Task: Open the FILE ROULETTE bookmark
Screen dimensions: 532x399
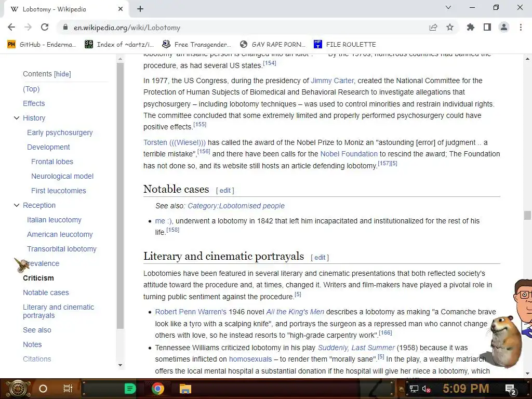Action: tap(345, 45)
